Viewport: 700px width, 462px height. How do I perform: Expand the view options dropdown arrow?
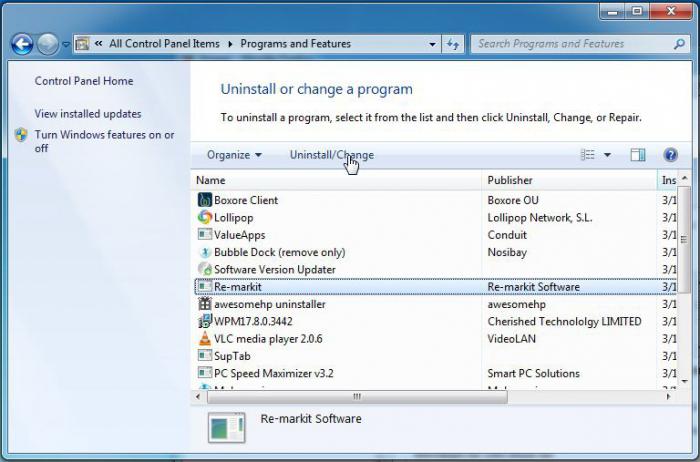point(607,155)
